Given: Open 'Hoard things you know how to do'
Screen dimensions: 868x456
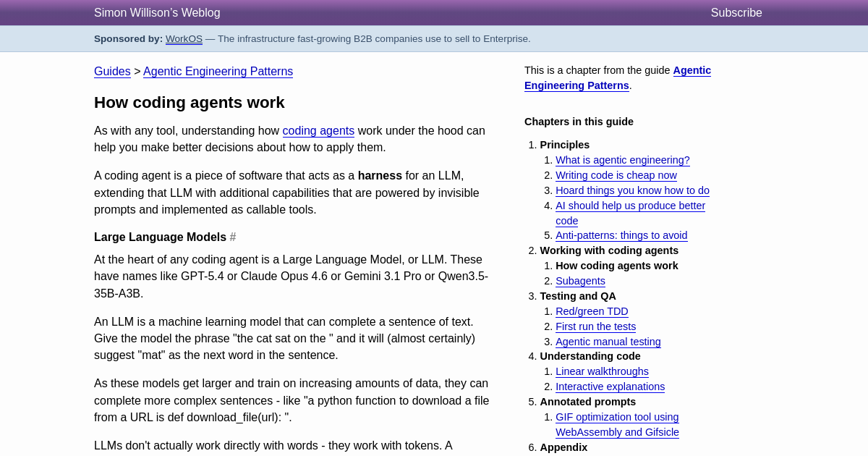Looking at the screenshot, I should tap(632, 190).
